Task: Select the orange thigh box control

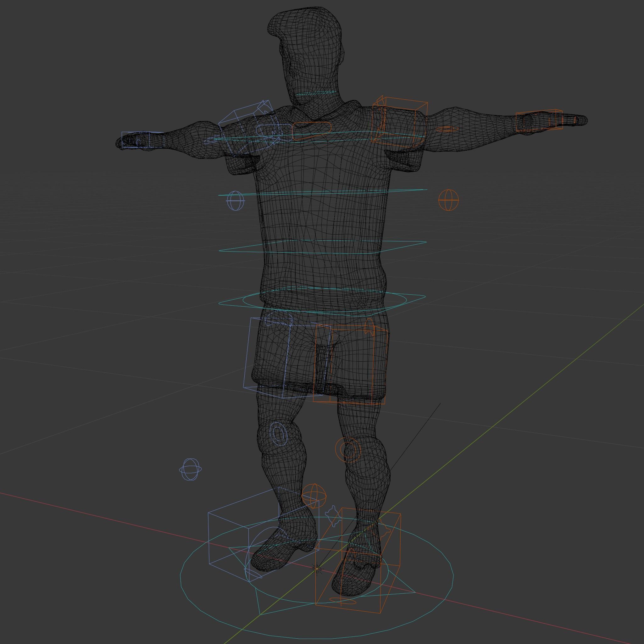Action: (x=351, y=365)
